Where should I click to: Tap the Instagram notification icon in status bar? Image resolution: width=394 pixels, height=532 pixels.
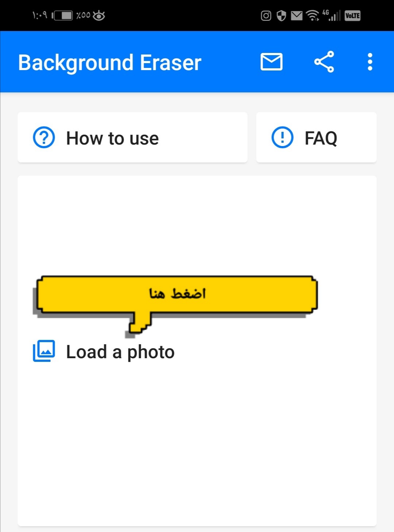pos(266,16)
